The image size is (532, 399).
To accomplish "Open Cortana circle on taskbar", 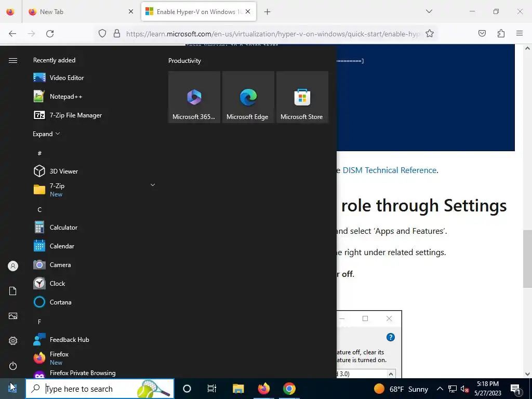I will click(x=187, y=389).
